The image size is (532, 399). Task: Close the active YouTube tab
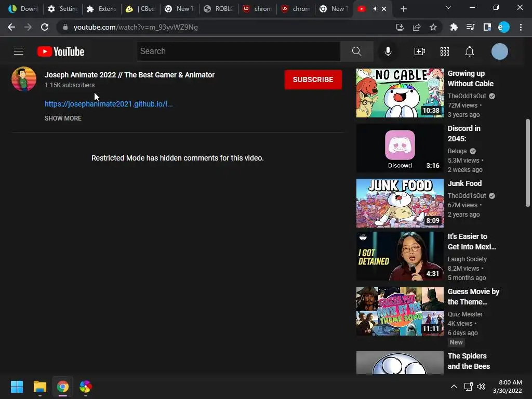click(x=384, y=9)
